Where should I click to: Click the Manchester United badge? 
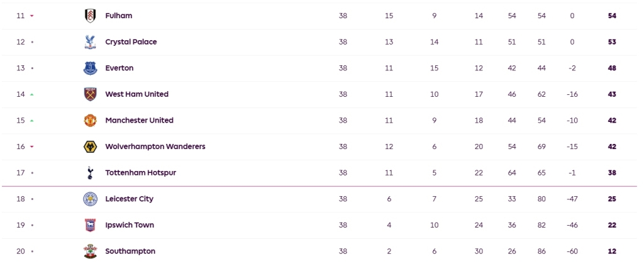point(91,120)
